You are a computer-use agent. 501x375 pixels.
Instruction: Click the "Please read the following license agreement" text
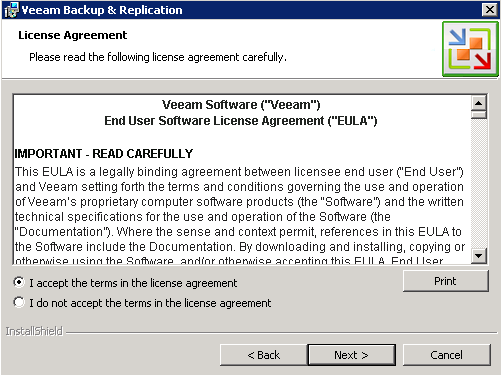point(158,57)
